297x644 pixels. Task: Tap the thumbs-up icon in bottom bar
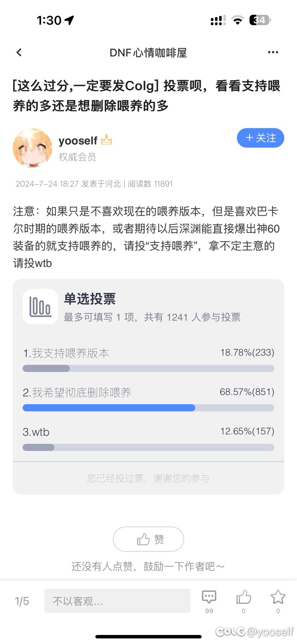pyautogui.click(x=243, y=601)
